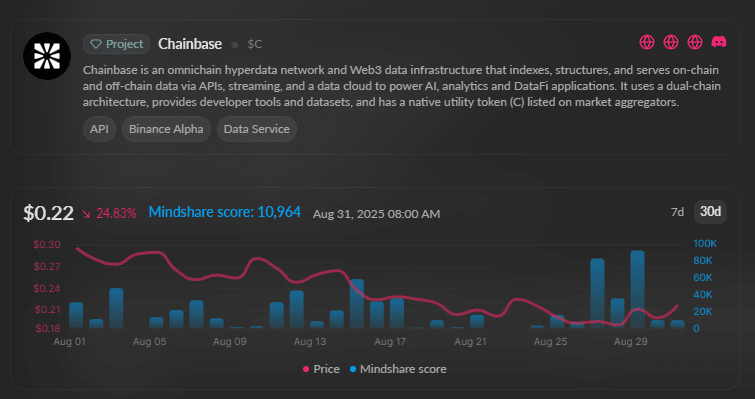The width and height of the screenshot is (755, 399).
Task: Open the third globe link icon
Action: 695,42
